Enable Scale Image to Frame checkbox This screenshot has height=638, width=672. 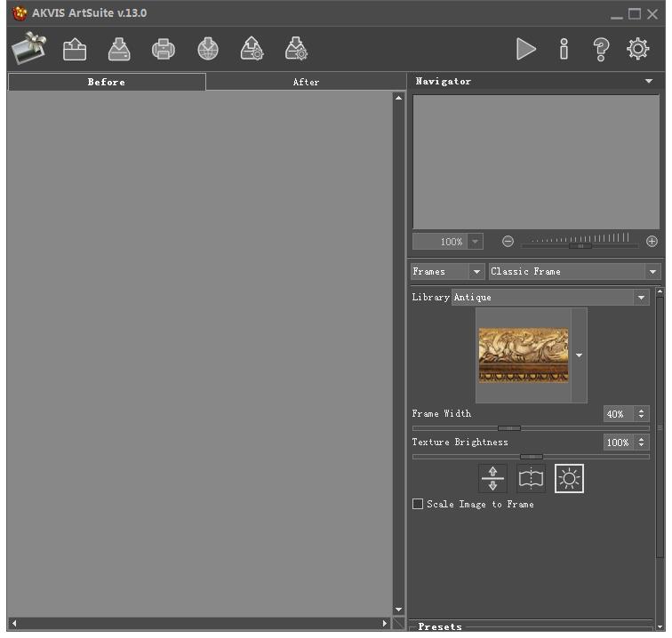tap(418, 504)
